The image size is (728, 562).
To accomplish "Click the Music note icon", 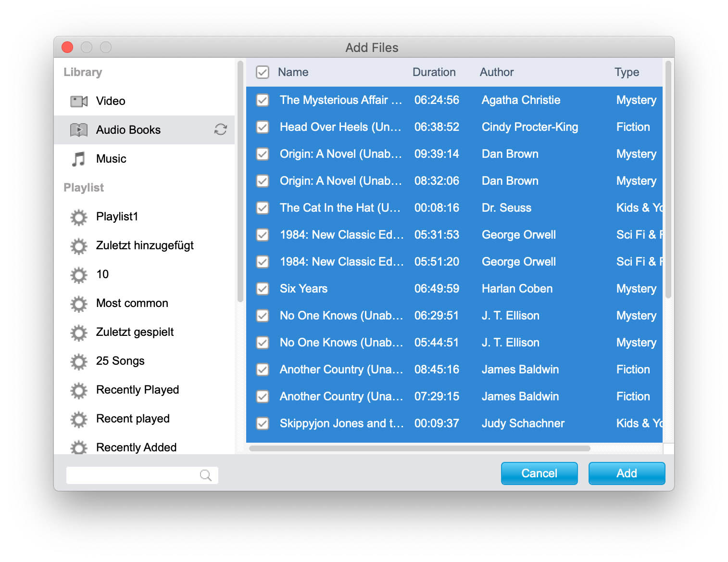I will (x=78, y=159).
